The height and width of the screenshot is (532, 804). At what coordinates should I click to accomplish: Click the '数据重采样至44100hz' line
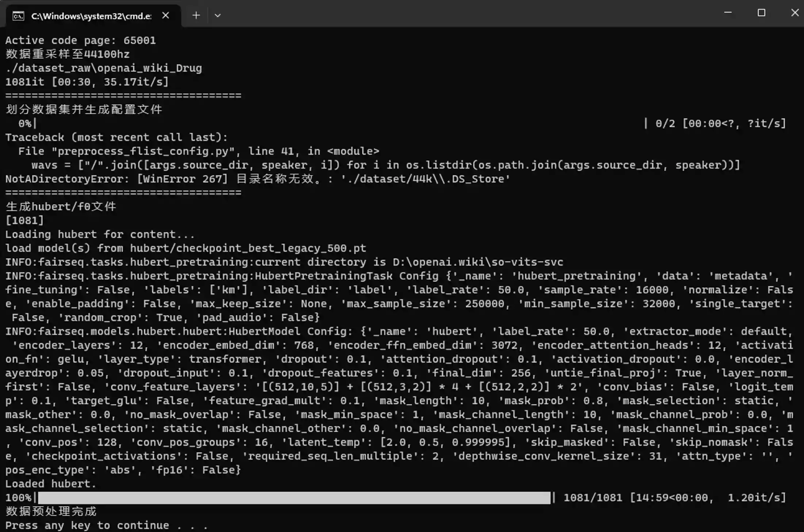(x=68, y=54)
